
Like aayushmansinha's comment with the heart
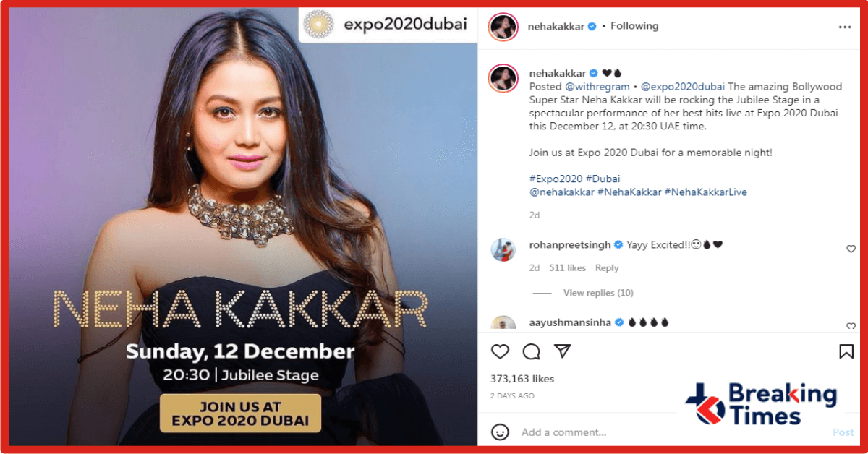pyautogui.click(x=851, y=327)
